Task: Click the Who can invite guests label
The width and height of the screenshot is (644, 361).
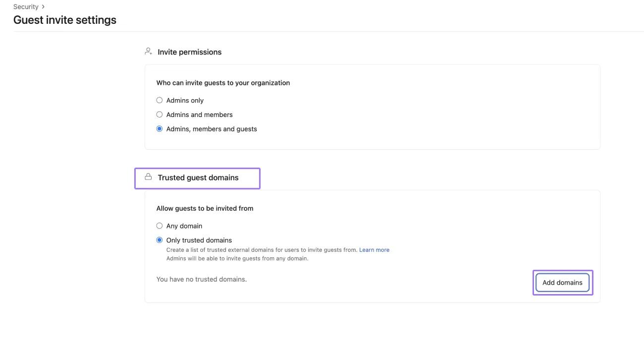Action: pyautogui.click(x=223, y=82)
